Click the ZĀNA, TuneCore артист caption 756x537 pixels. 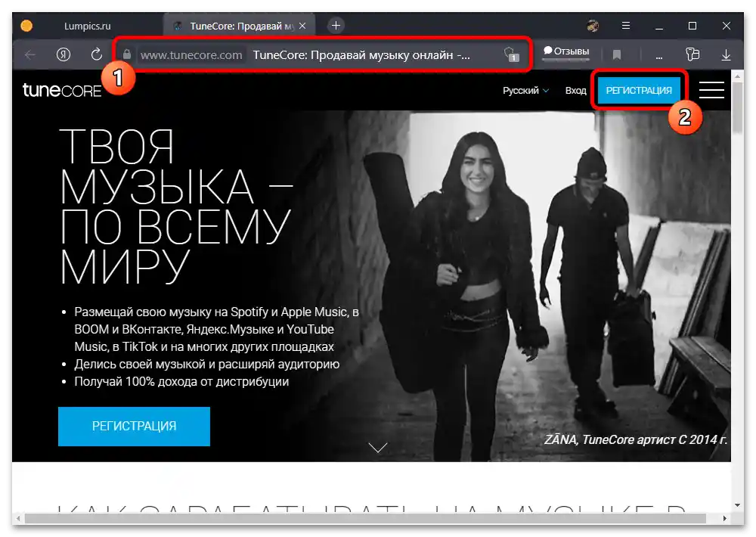pos(636,439)
